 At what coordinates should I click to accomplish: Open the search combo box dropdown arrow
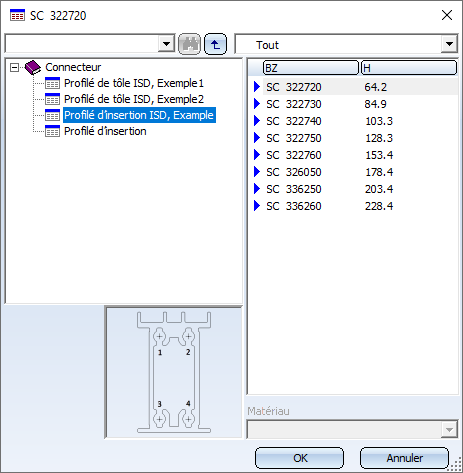pyautogui.click(x=166, y=44)
